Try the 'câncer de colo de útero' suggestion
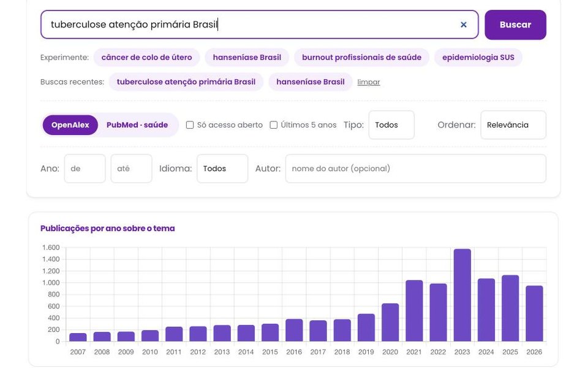The height and width of the screenshot is (368, 588). click(x=146, y=58)
